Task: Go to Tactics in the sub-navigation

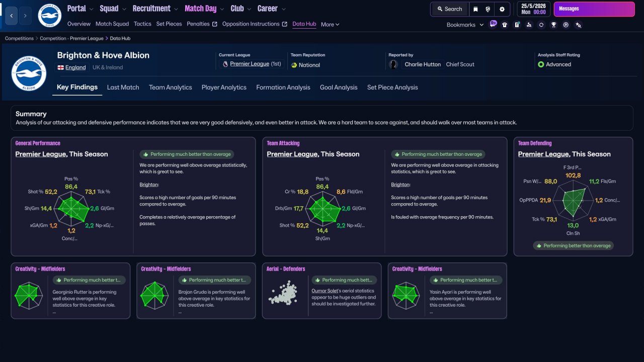Action: tap(142, 24)
